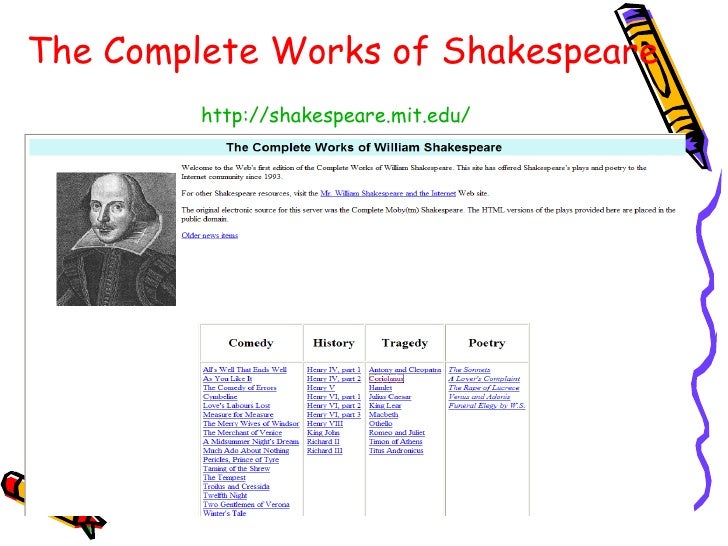Open the Cymbeline play link
Viewport: 728px width, 546px height.
(x=220, y=396)
